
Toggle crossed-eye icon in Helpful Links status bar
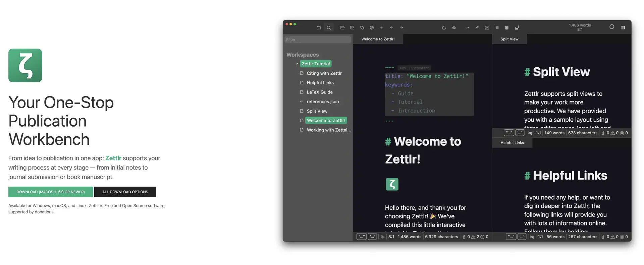click(532, 237)
